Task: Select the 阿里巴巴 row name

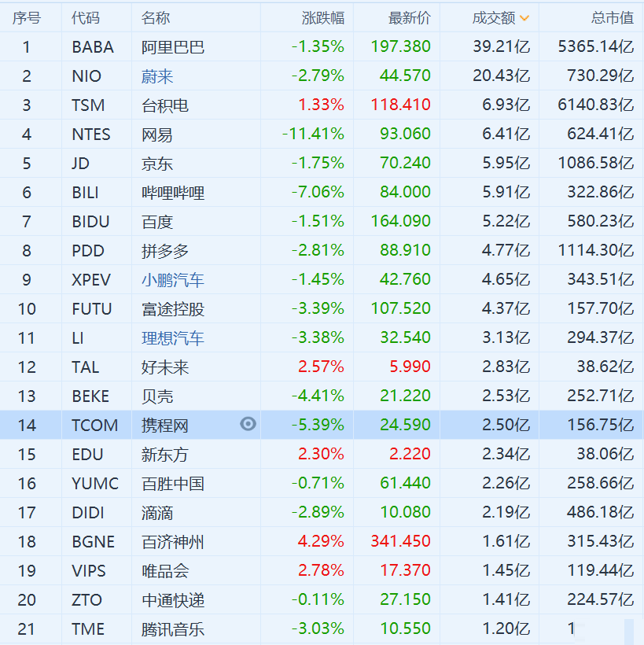Action: 173,47
